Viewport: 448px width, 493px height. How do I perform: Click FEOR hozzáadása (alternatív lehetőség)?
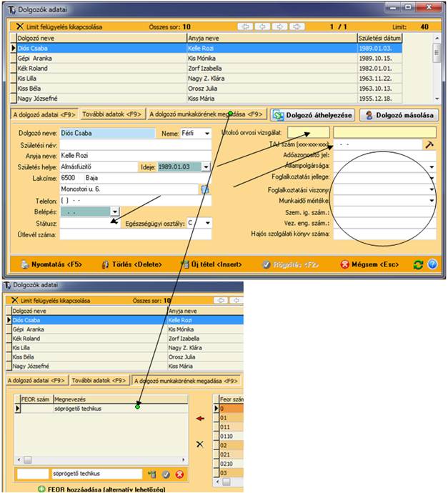(x=102, y=489)
